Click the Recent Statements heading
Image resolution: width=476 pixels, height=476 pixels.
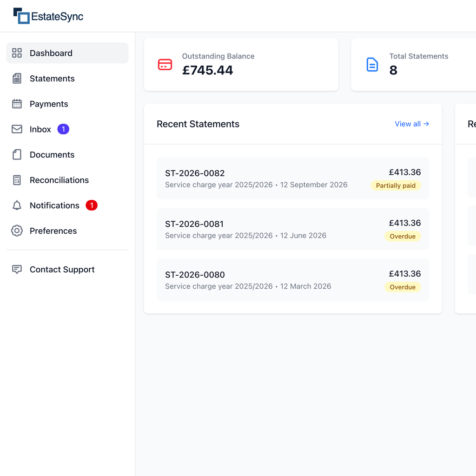coord(198,124)
